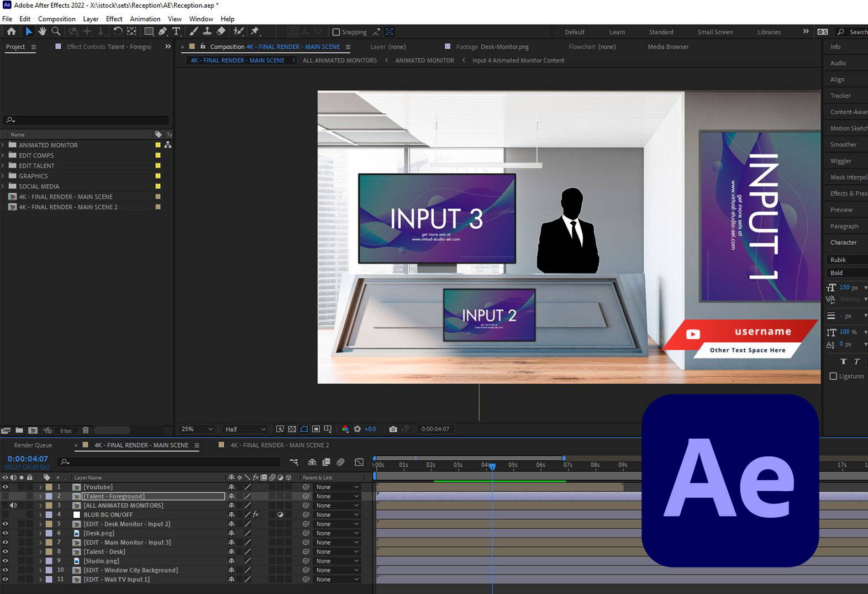This screenshot has width=868, height=594.
Task: Select the Type text tool
Action: [x=176, y=31]
